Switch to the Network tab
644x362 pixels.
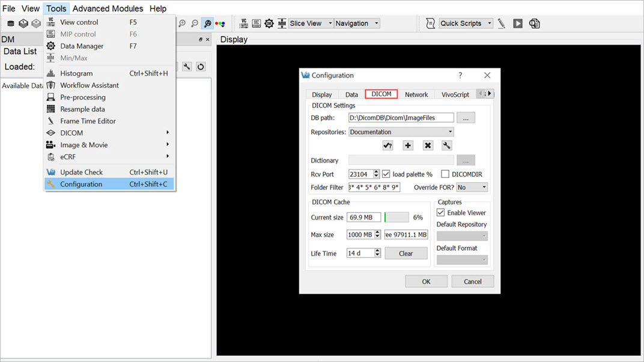(x=416, y=94)
